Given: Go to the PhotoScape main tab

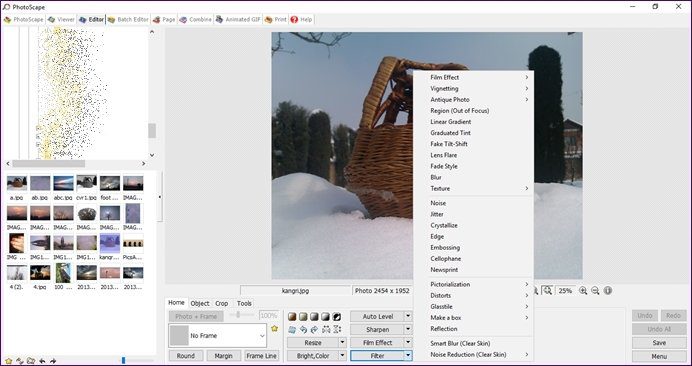Looking at the screenshot, I should 24,19.
